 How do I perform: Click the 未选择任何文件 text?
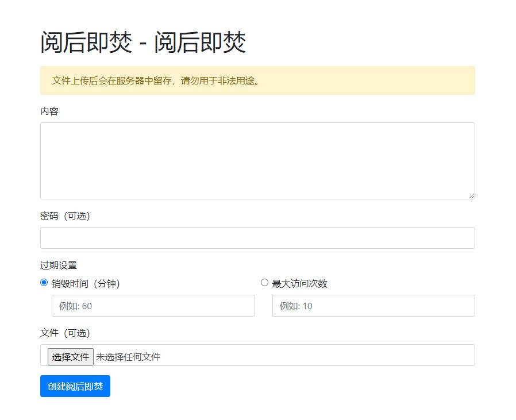(128, 357)
